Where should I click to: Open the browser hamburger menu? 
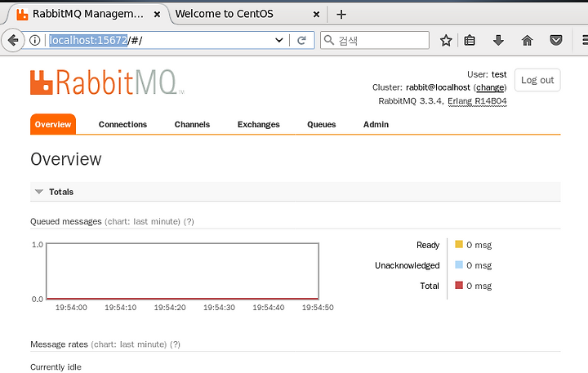[x=584, y=40]
